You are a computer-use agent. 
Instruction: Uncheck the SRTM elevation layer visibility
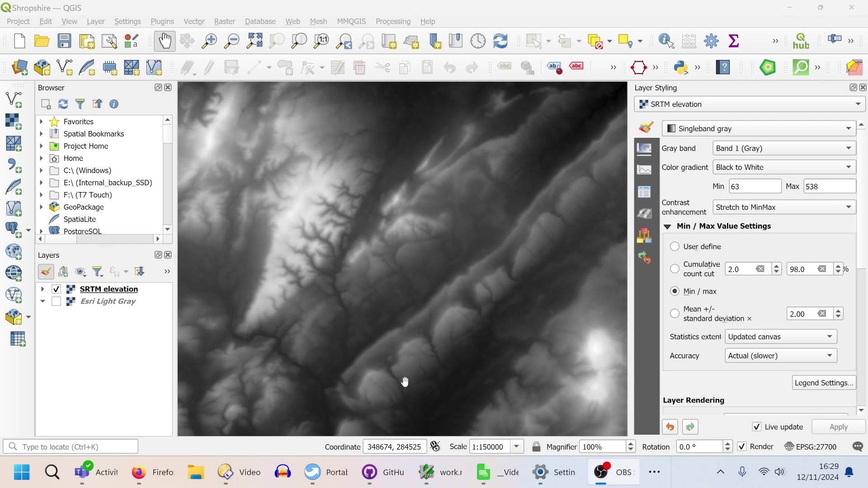(56, 289)
